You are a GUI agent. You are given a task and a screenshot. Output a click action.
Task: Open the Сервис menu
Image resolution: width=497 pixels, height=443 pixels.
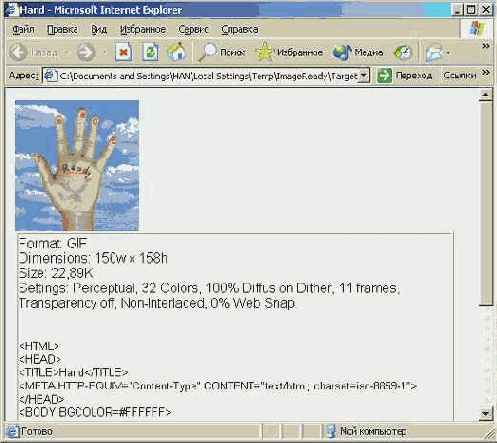193,29
